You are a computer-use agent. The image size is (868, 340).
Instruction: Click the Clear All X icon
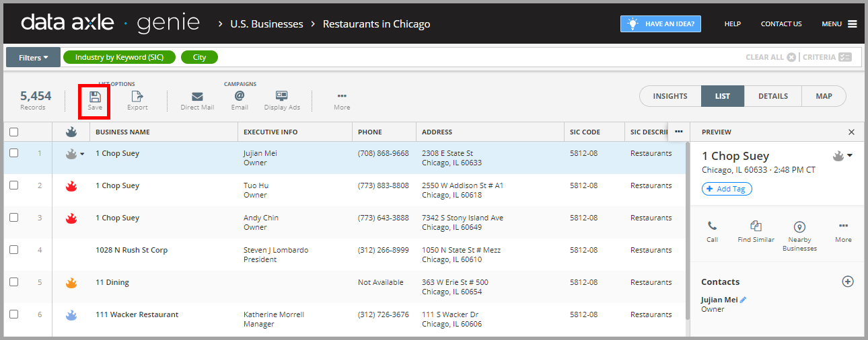[x=791, y=57]
